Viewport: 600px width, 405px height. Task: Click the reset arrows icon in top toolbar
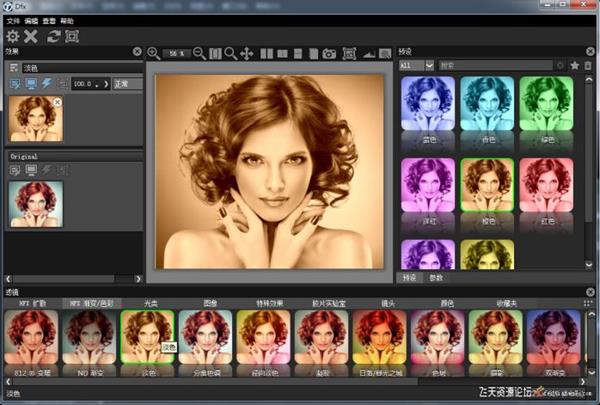pyautogui.click(x=53, y=36)
